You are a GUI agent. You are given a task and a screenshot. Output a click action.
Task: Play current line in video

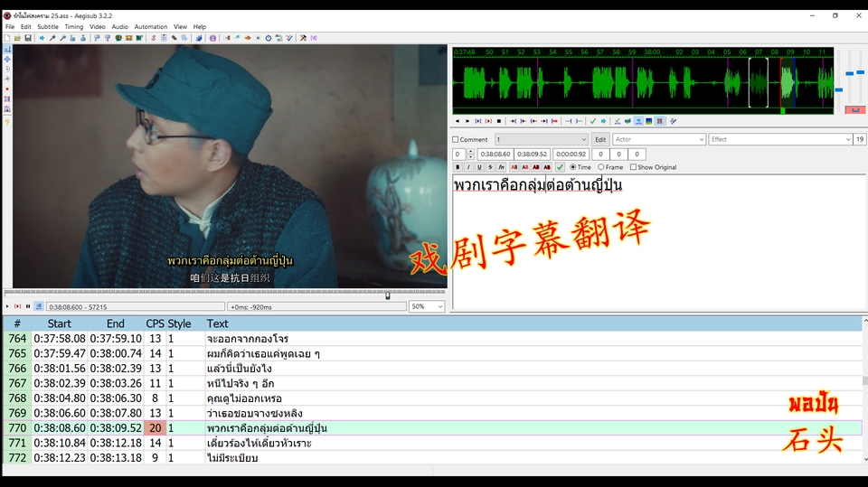(17, 306)
